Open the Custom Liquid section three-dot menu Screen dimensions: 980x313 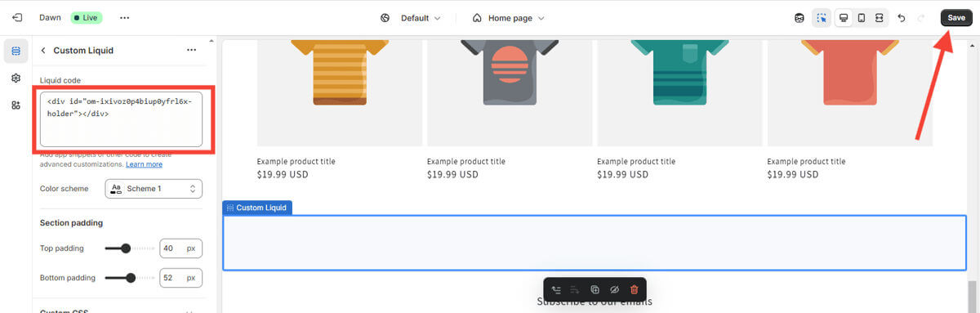pyautogui.click(x=191, y=50)
